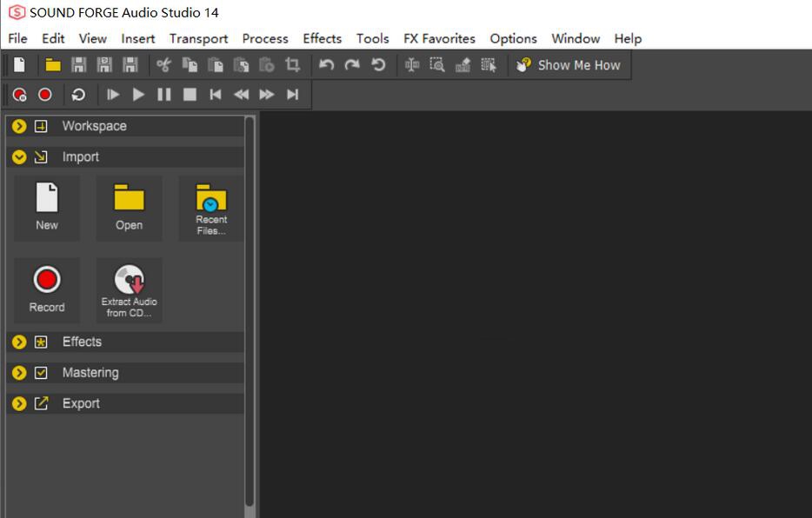812x518 pixels.
Task: Open the Process menu
Action: (265, 39)
